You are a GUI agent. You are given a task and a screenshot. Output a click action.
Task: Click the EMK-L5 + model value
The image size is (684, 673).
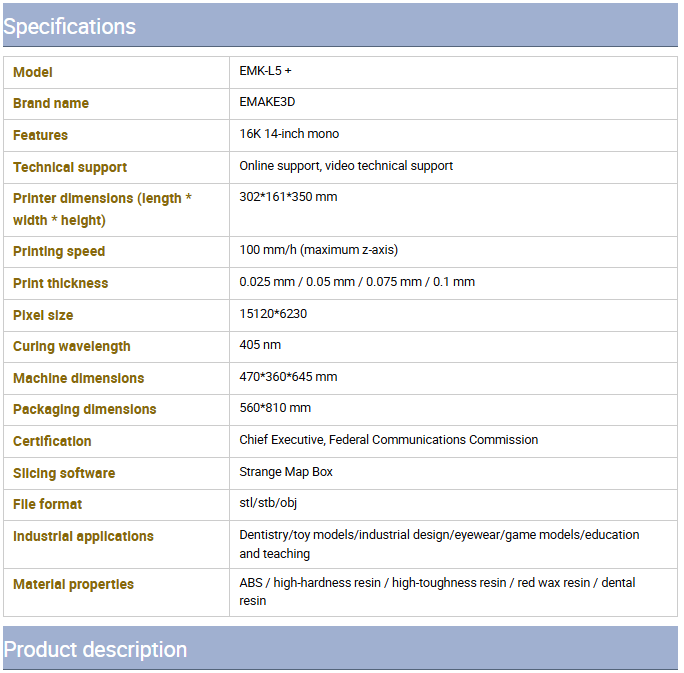coord(265,71)
